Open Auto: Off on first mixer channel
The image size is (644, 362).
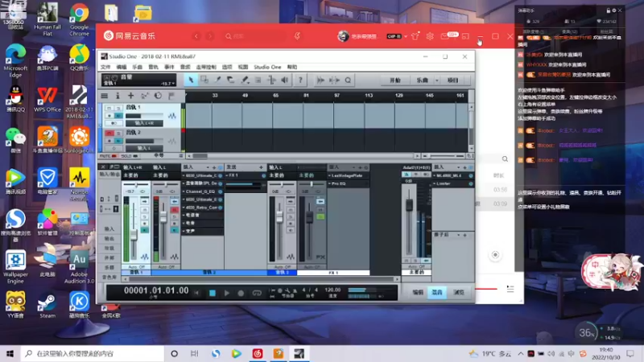tap(136, 267)
